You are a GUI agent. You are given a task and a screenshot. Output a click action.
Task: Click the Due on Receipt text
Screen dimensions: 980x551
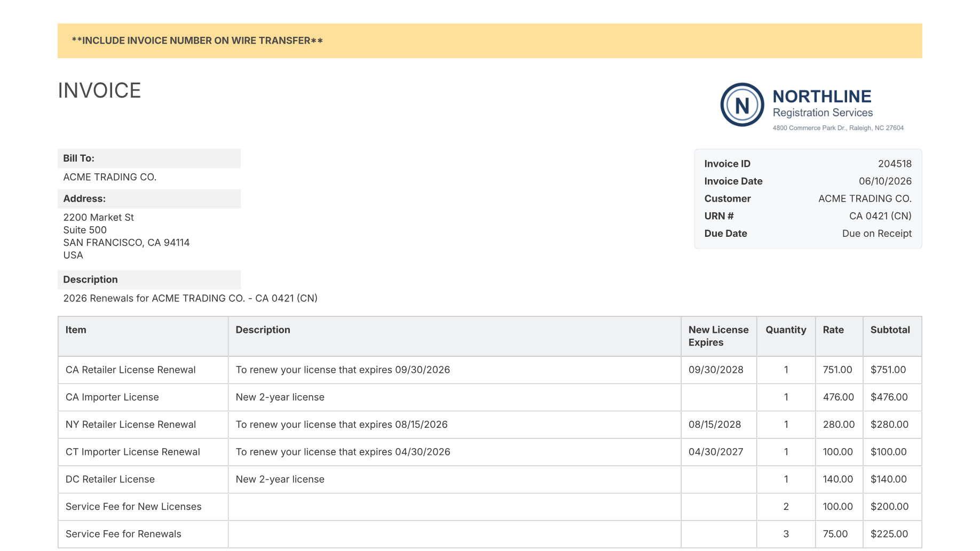click(x=876, y=234)
